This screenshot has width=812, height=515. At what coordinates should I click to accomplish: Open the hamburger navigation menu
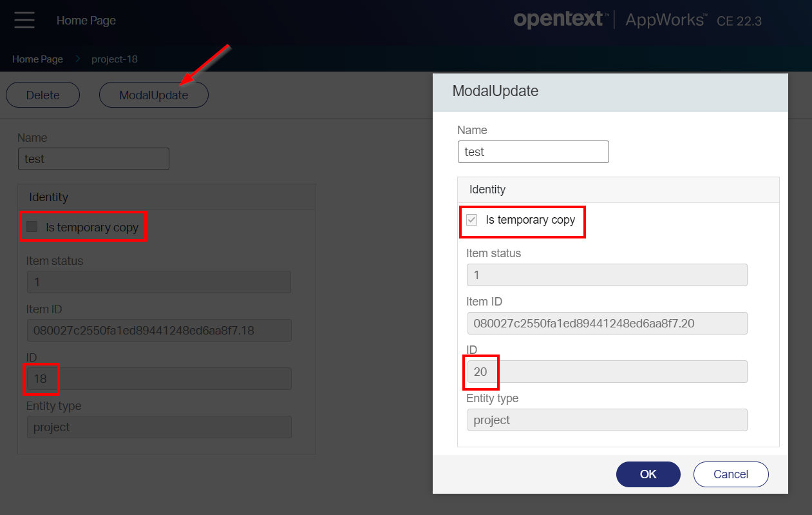[x=24, y=20]
